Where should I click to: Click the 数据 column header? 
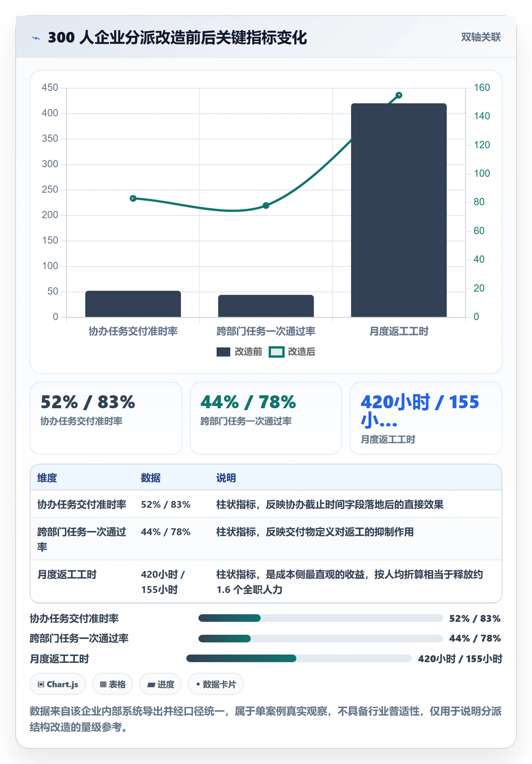click(x=150, y=478)
